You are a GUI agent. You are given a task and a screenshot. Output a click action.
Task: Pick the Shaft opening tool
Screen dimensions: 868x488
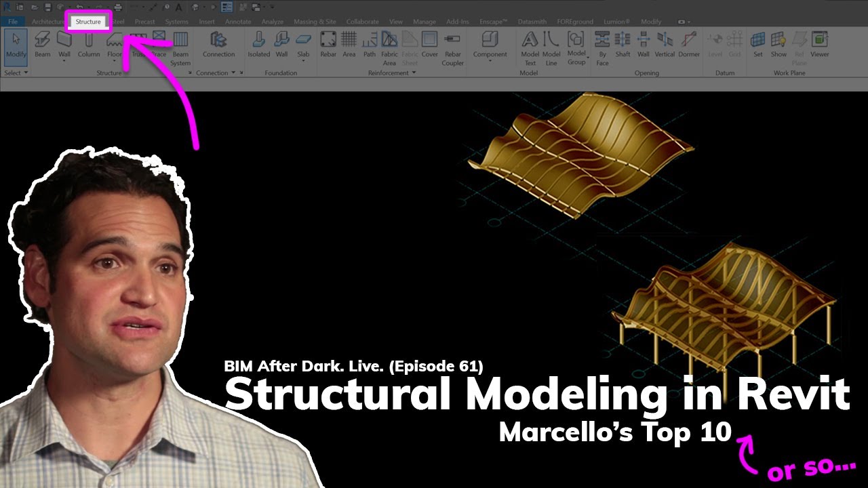tap(623, 44)
